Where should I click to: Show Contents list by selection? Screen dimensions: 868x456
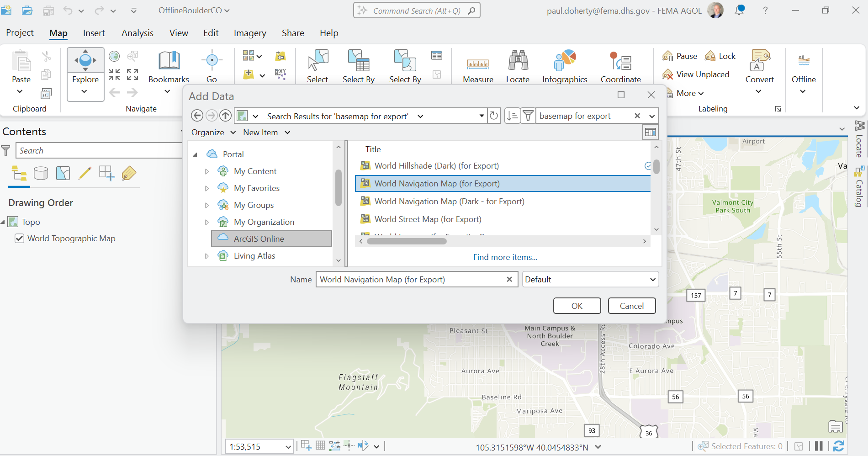click(63, 174)
